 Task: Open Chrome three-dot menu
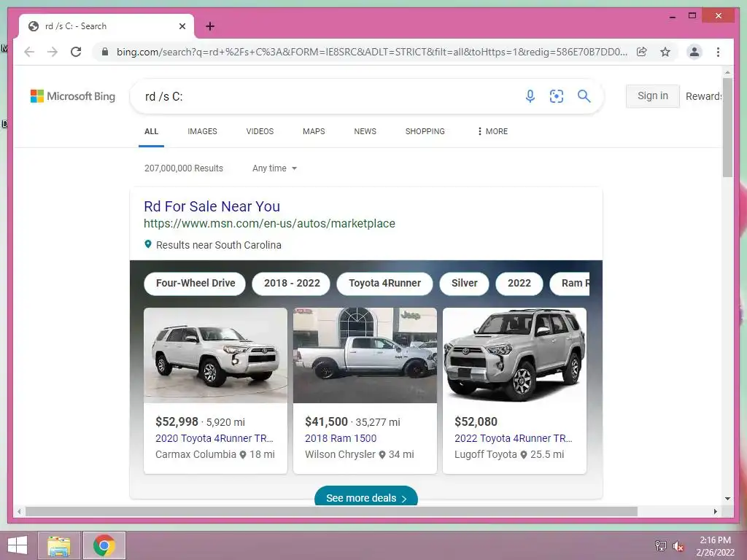coord(718,52)
